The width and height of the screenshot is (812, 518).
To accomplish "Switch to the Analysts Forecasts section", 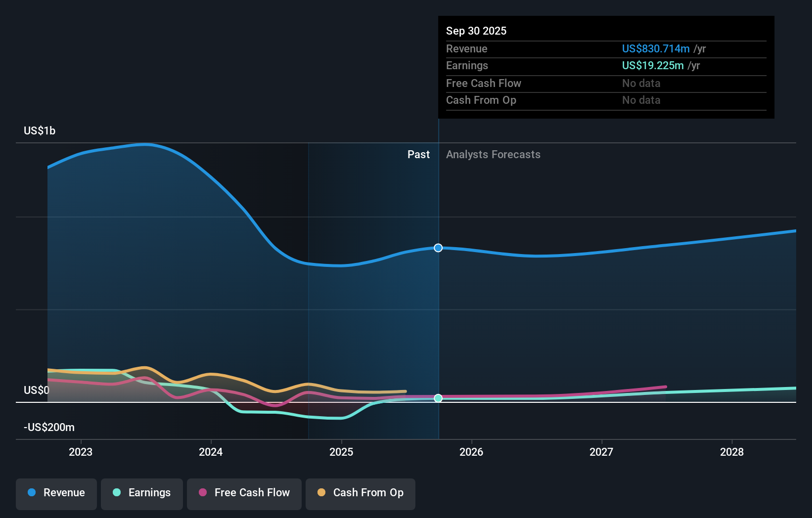I will pyautogui.click(x=493, y=154).
